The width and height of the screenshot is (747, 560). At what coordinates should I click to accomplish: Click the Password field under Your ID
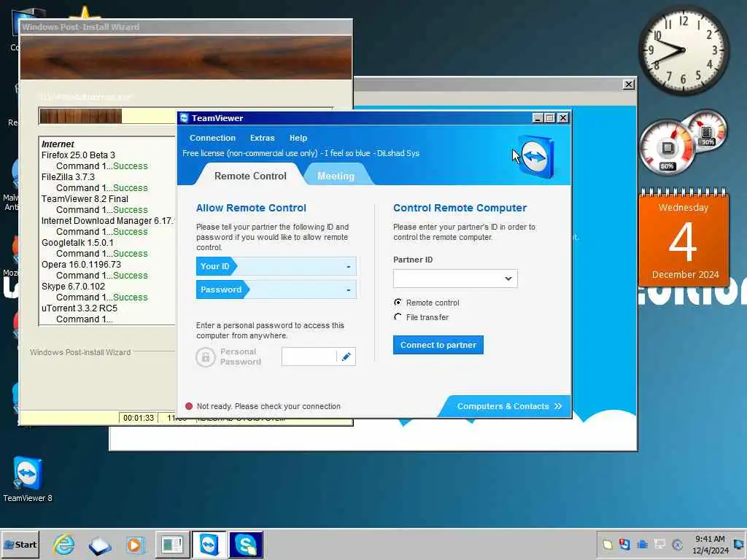276,289
